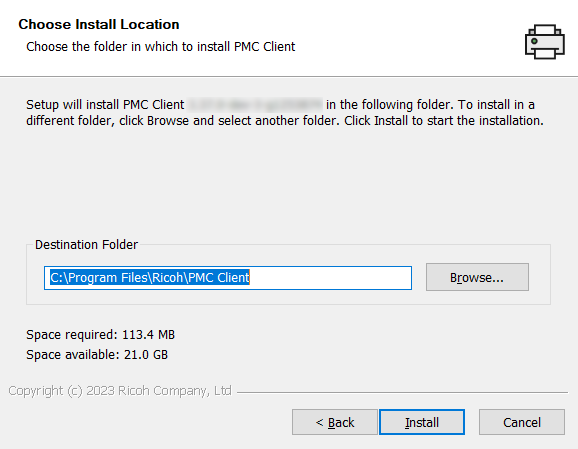This screenshot has height=449, width=578.
Task: Click the Destination Folder group label
Action: point(86,244)
